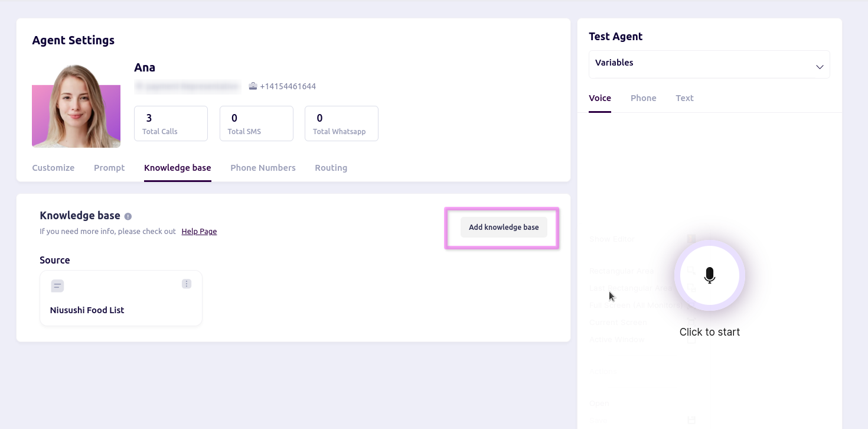Click the Total SMS stat box
Screen dimensions: 868x429
tap(256, 123)
